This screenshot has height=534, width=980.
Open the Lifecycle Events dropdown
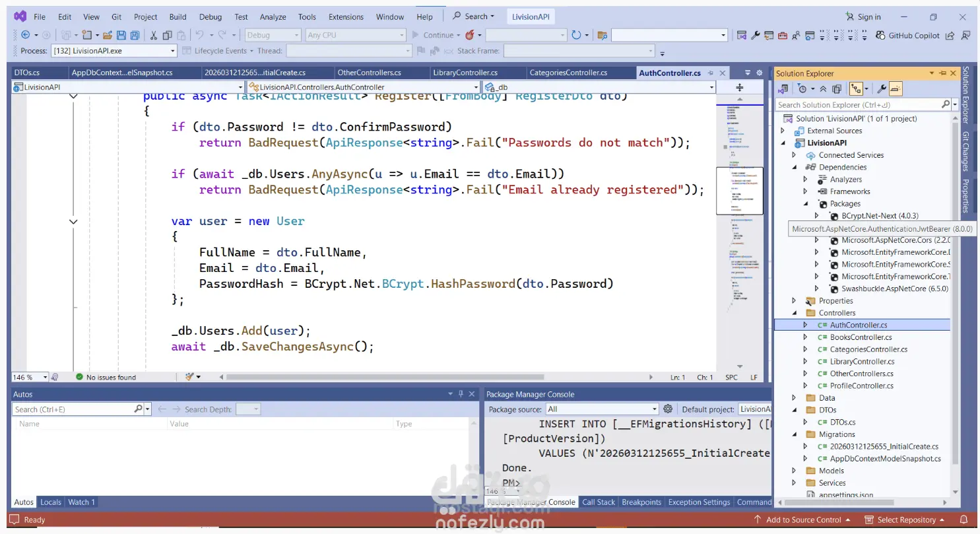[217, 51]
